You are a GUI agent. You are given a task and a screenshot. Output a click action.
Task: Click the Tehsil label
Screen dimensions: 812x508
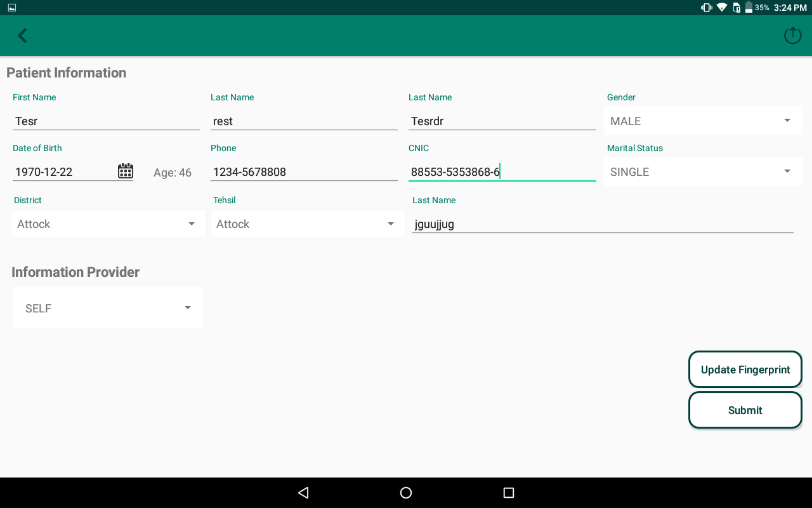pyautogui.click(x=224, y=200)
